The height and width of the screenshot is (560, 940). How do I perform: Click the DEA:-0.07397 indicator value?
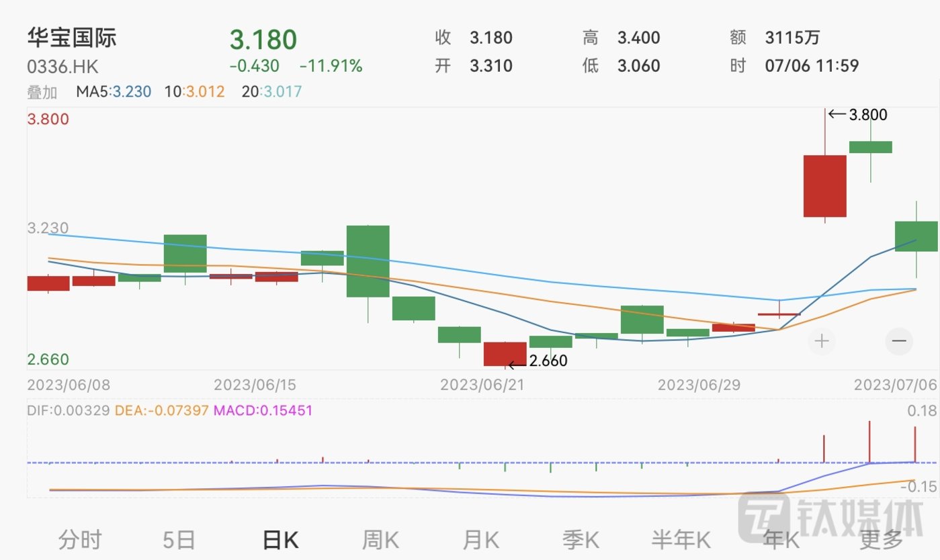tap(162, 410)
